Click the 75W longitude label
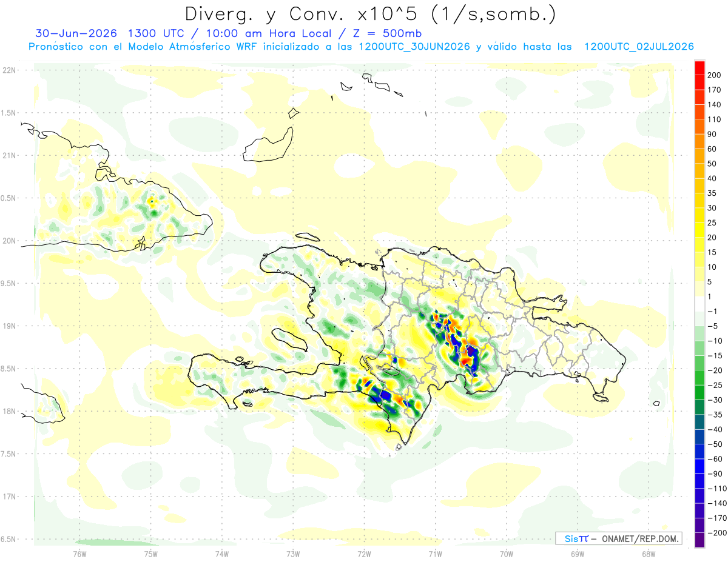728x562 pixels. [151, 553]
